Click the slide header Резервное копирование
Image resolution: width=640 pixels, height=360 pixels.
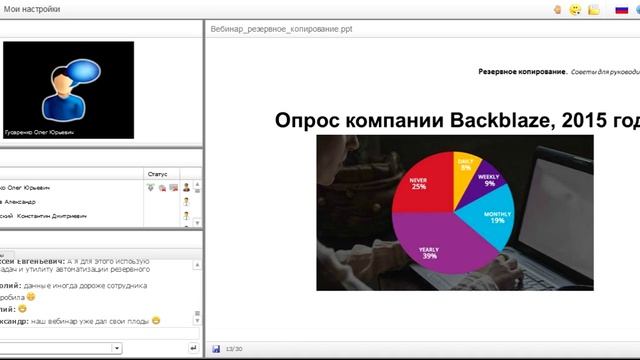coord(523,72)
